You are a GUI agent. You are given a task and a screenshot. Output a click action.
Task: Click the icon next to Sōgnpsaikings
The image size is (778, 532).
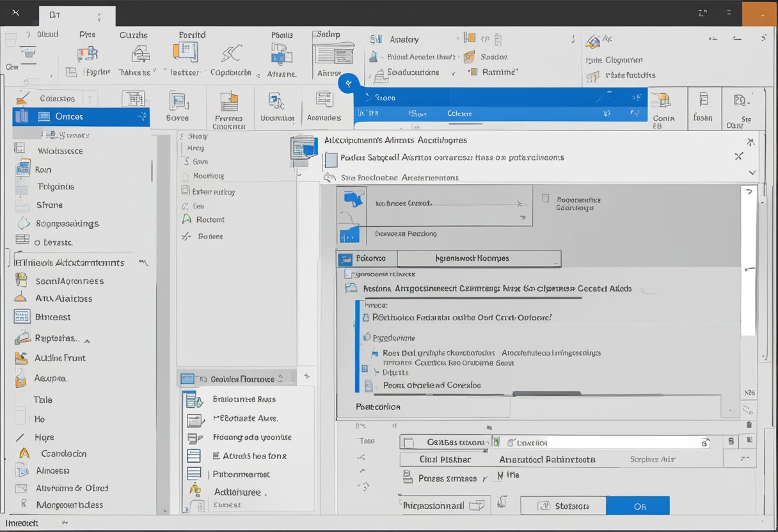coord(24,224)
